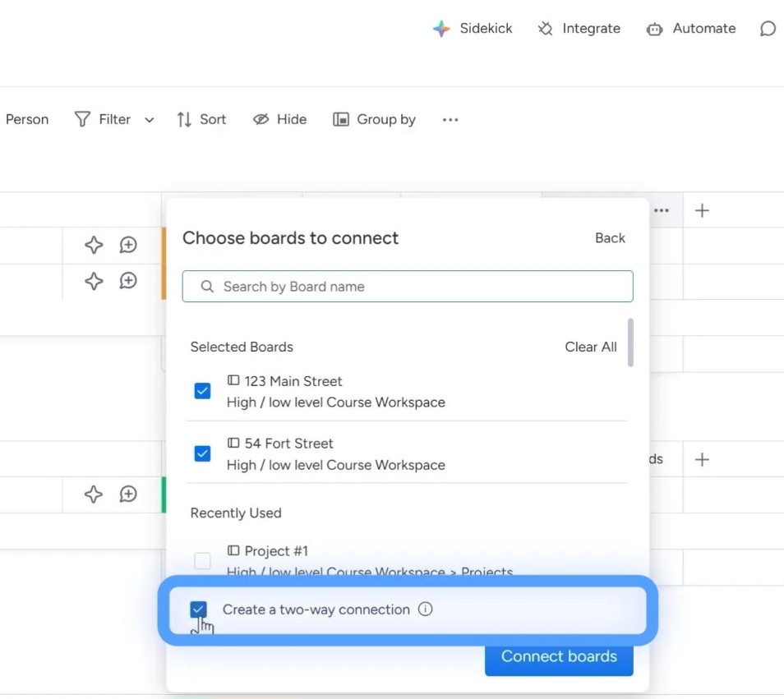Expand the Filter dropdown arrow

[x=150, y=120]
